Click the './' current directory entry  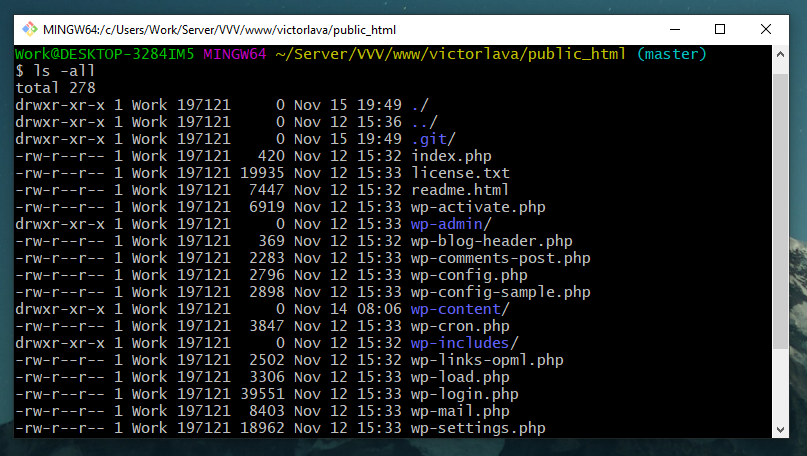(420, 105)
